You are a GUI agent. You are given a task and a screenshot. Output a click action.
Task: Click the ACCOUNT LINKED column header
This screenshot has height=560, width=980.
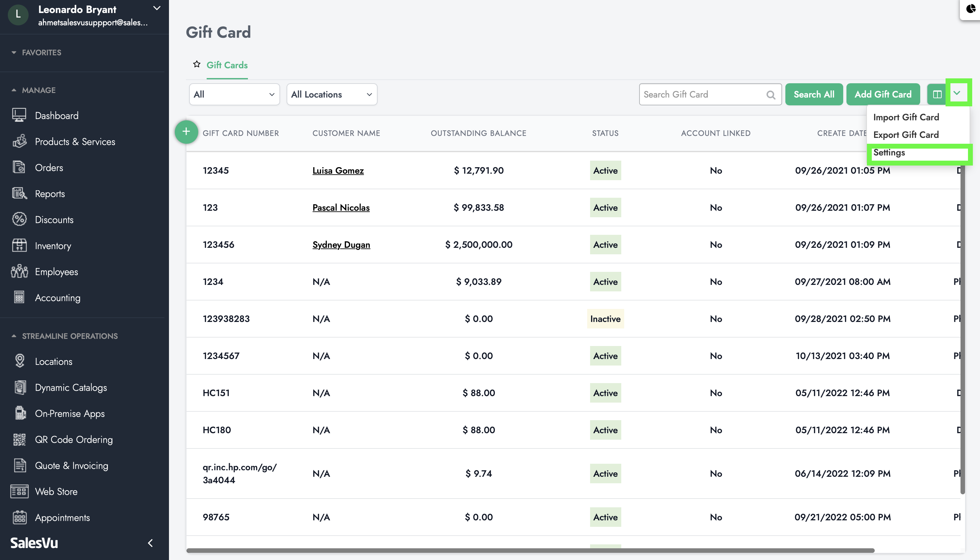[x=716, y=133]
